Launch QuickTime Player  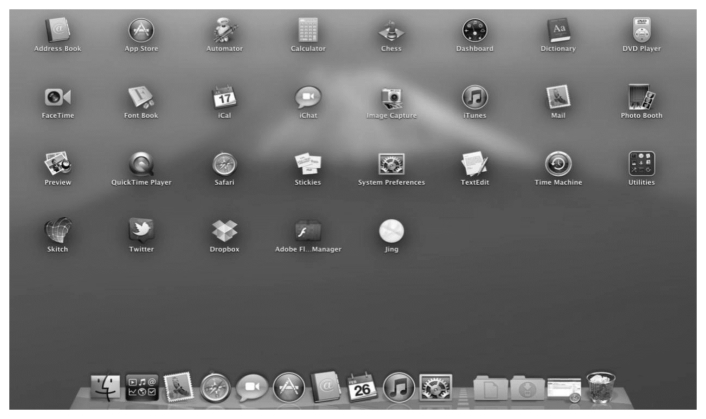coord(141,164)
